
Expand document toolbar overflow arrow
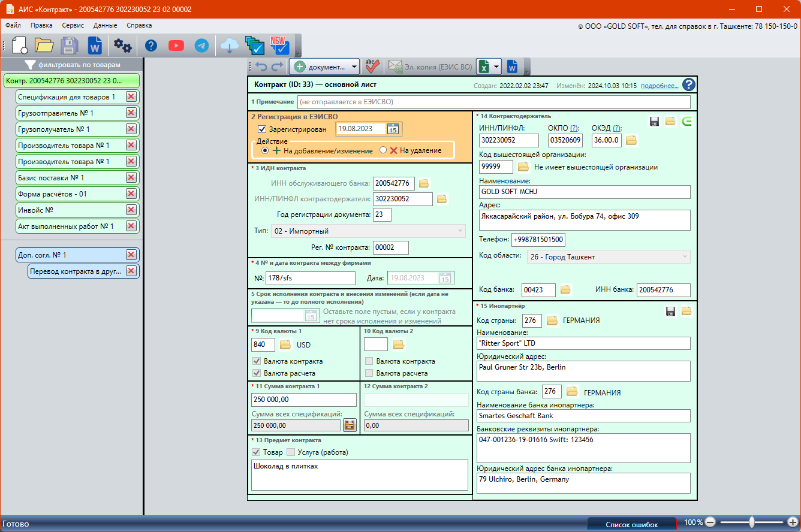click(527, 66)
